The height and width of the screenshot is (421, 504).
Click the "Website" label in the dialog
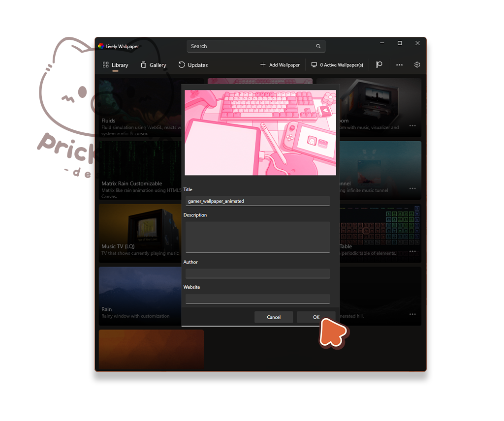(191, 287)
